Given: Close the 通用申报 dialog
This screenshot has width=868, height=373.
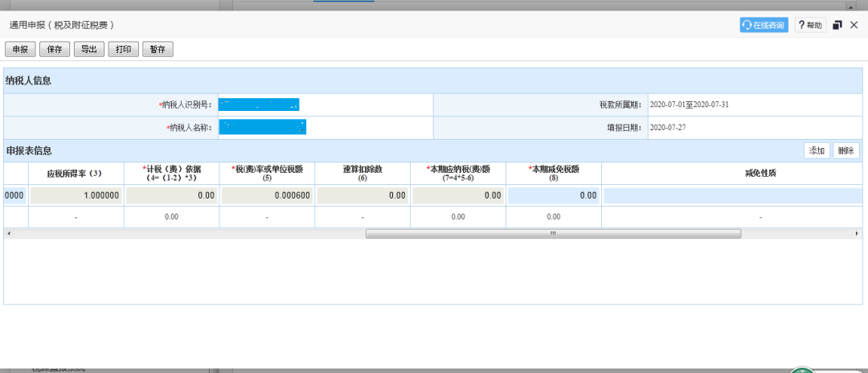Looking at the screenshot, I should point(854,26).
